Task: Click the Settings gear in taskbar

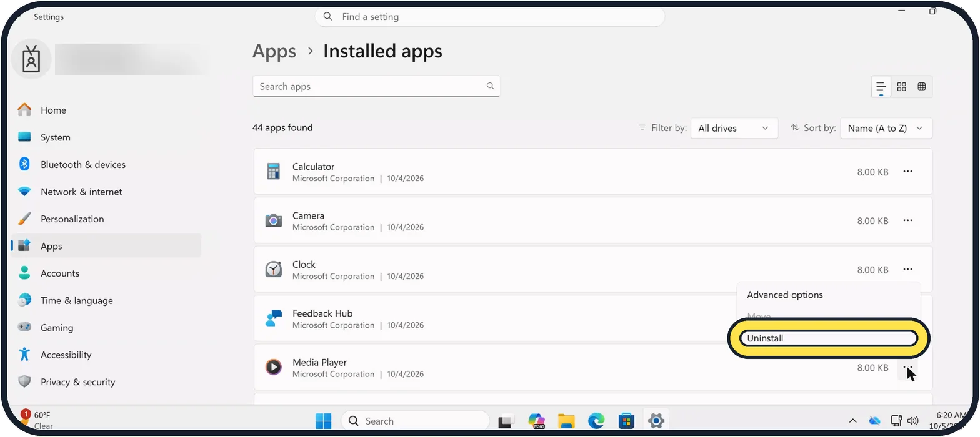Action: click(656, 421)
